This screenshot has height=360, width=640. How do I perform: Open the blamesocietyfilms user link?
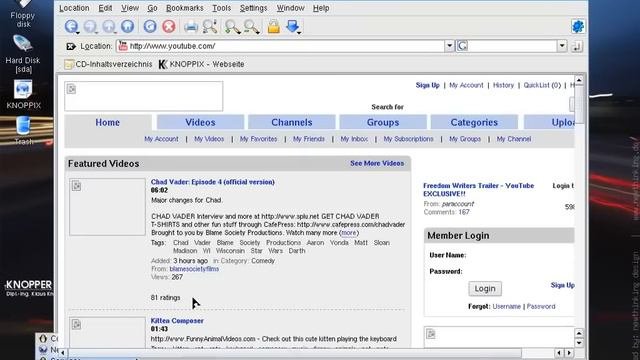(x=194, y=269)
